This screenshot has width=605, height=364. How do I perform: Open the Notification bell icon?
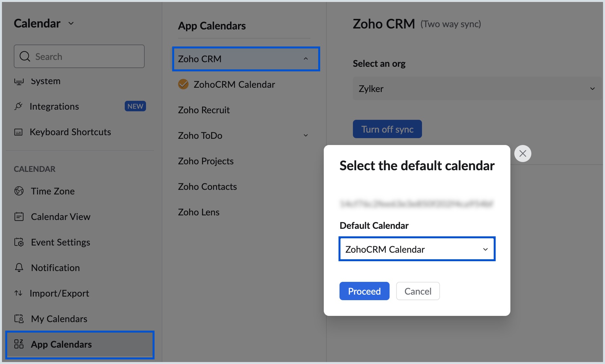tap(19, 267)
